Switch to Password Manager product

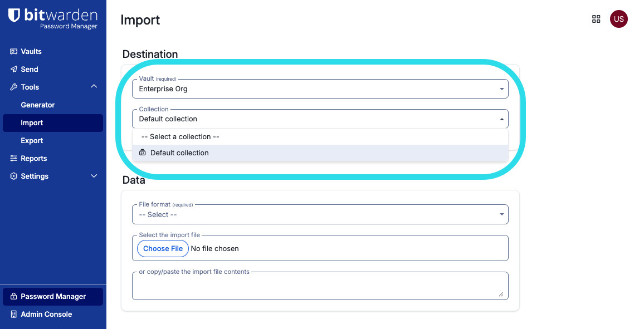53,296
